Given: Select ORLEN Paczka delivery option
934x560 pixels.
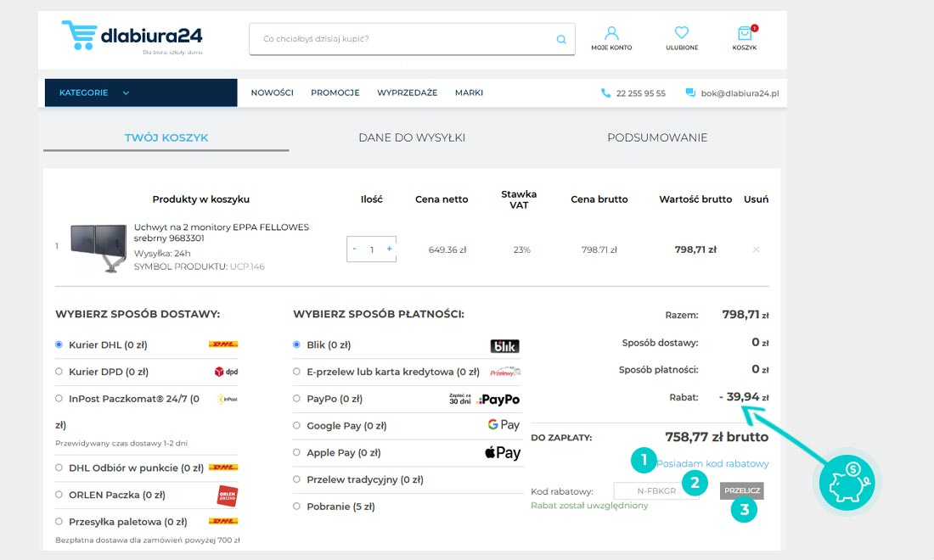Looking at the screenshot, I should tap(59, 495).
